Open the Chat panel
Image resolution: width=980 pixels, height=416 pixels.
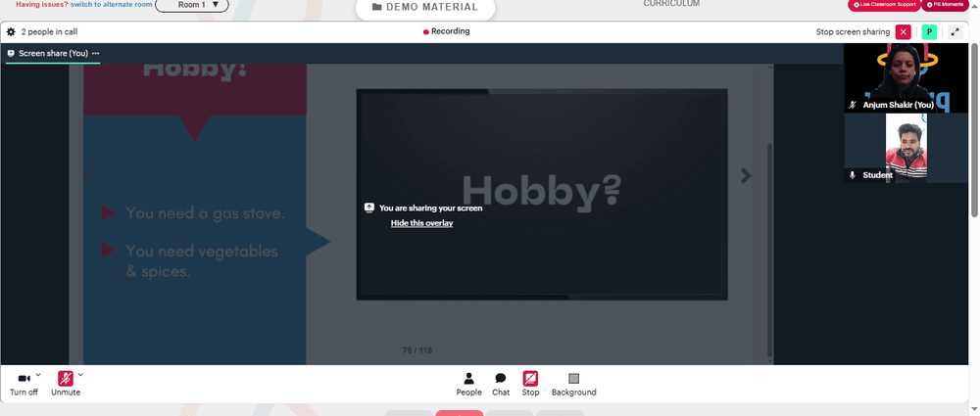(x=501, y=384)
